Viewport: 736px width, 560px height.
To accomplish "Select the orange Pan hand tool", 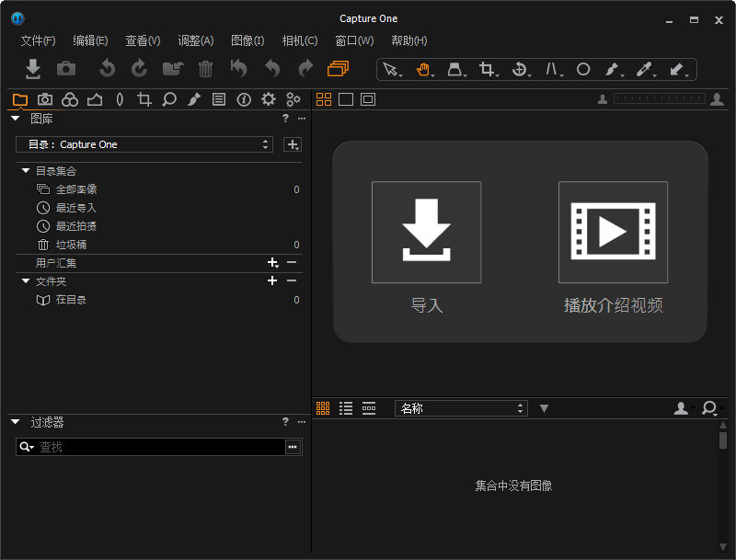I will (424, 69).
